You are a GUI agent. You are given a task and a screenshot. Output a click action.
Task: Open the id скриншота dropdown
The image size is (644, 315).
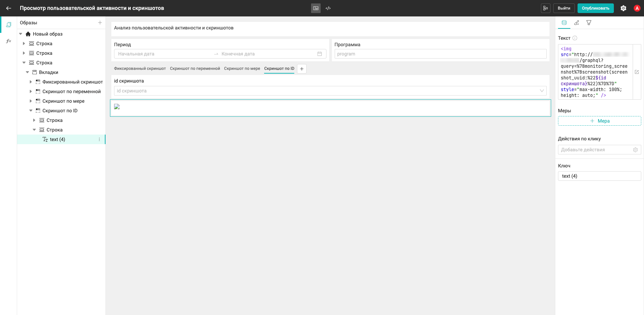[330, 91]
